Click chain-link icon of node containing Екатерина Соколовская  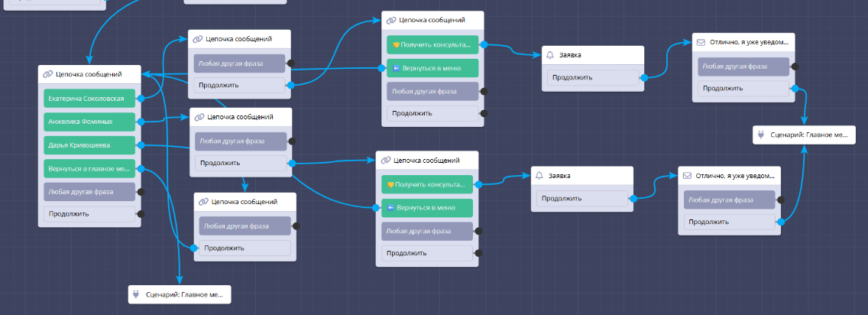(48, 75)
